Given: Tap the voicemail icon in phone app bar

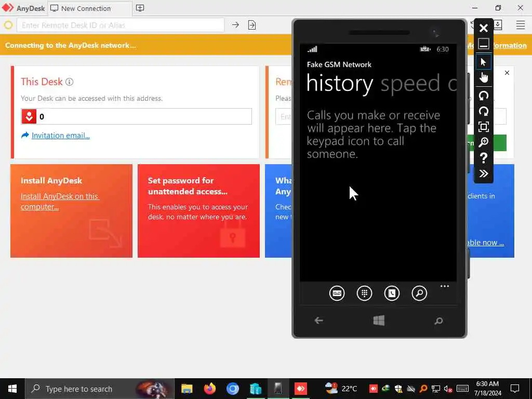Looking at the screenshot, I should pos(337,293).
